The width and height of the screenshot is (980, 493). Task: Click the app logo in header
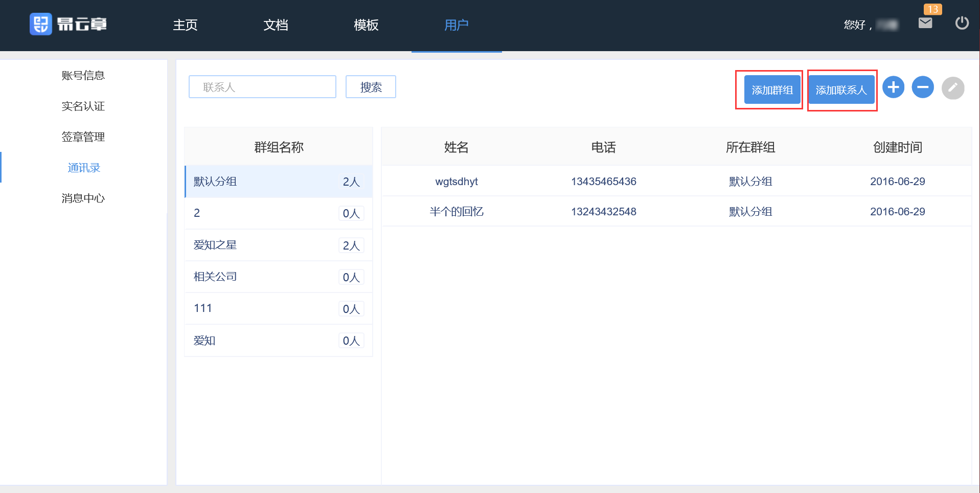tap(68, 24)
